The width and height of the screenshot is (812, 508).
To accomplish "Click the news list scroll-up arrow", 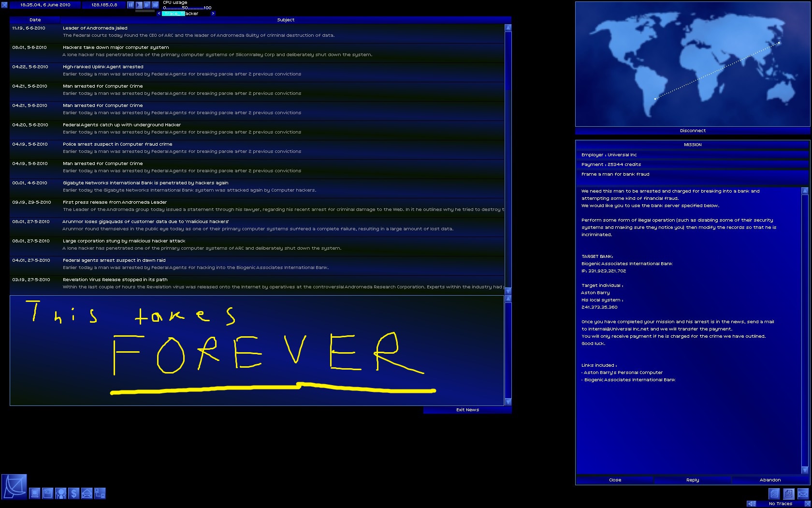I will click(508, 28).
